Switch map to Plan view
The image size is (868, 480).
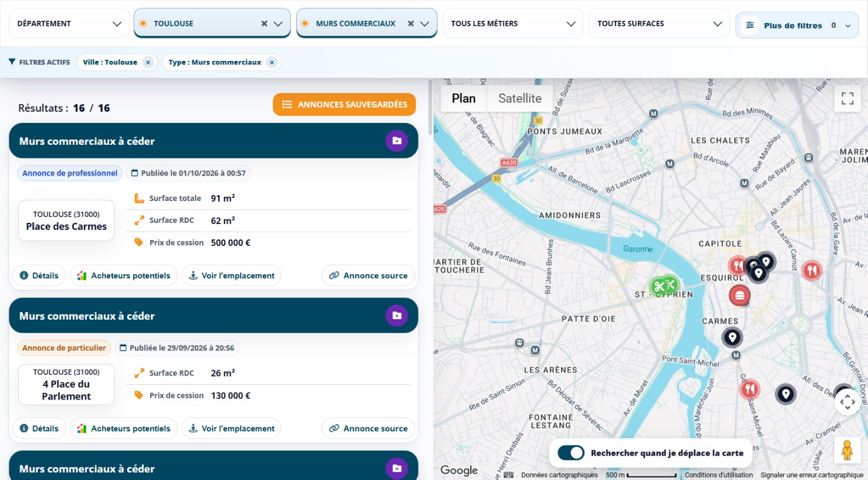(464, 99)
